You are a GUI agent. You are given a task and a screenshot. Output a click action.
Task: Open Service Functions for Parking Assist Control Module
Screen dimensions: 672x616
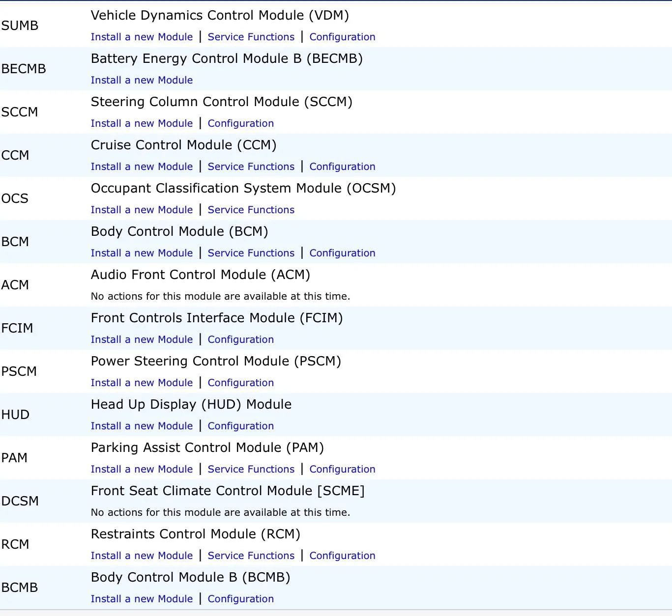click(x=251, y=469)
